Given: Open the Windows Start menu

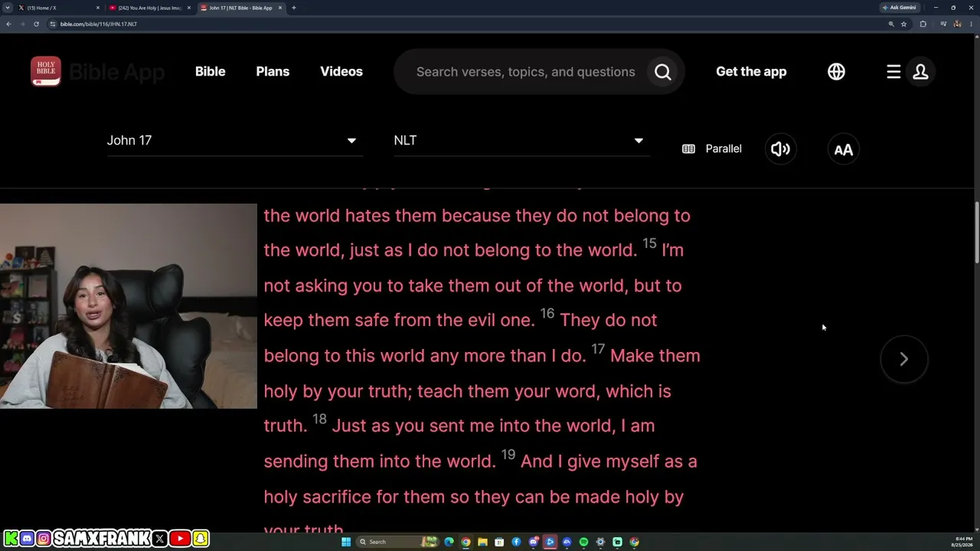Looking at the screenshot, I should coord(346,542).
